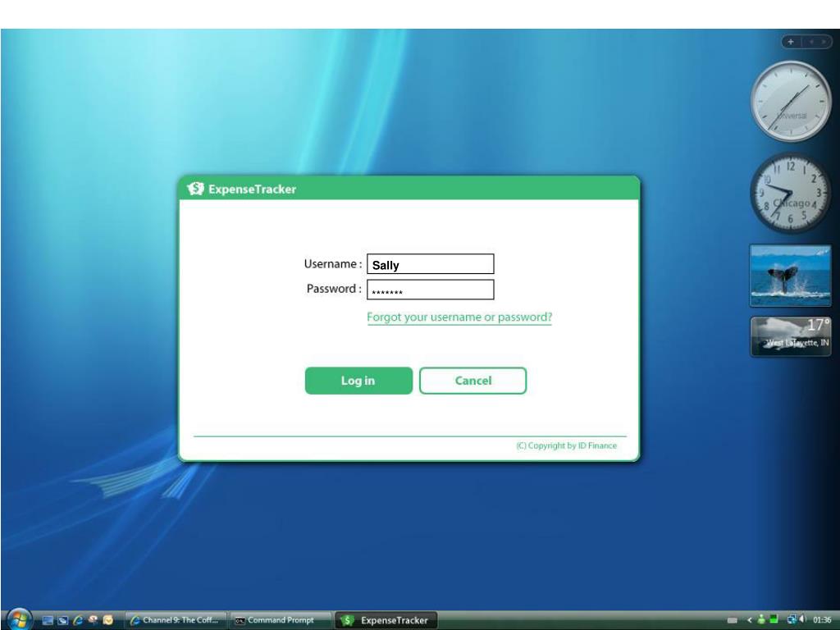Click the keyboard tray icon

pyautogui.click(x=733, y=620)
